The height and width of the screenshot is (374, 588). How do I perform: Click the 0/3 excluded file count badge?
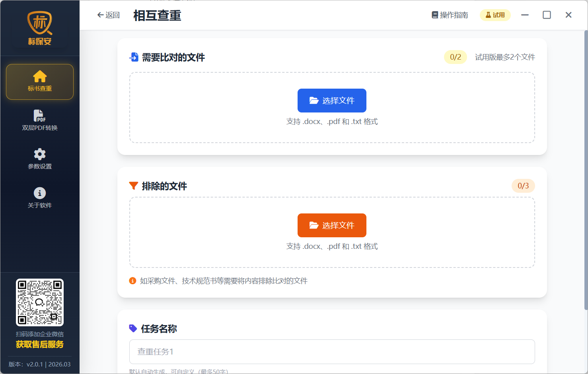[x=523, y=186]
